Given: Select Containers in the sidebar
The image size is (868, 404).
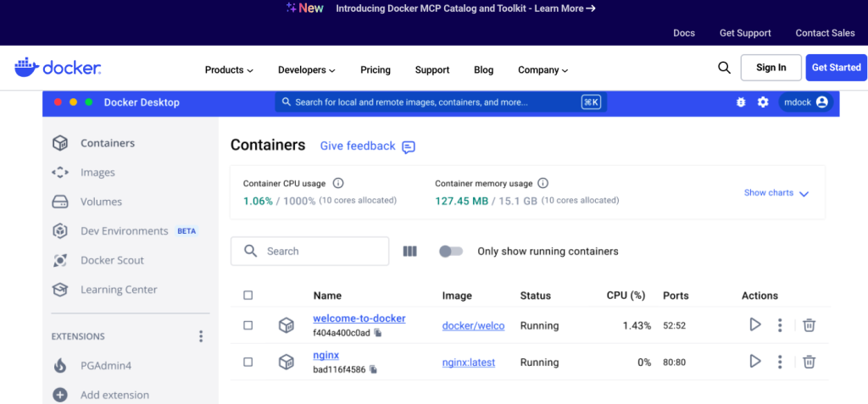Looking at the screenshot, I should [108, 143].
